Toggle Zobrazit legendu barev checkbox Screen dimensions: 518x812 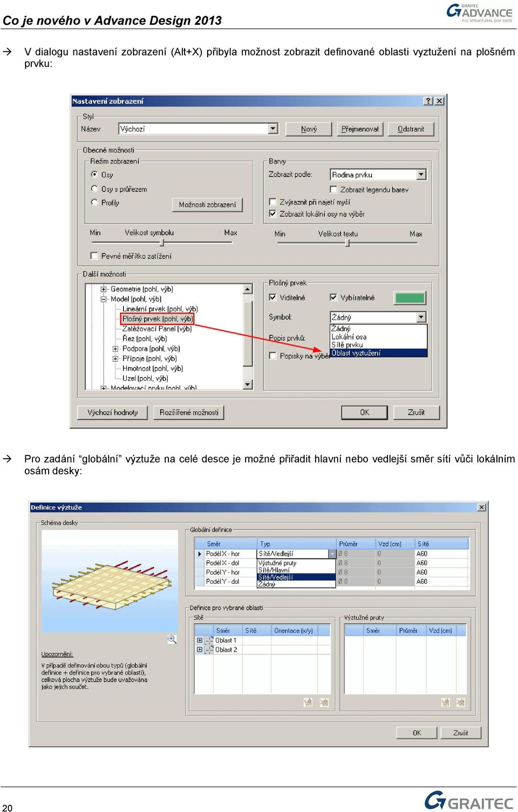333,189
